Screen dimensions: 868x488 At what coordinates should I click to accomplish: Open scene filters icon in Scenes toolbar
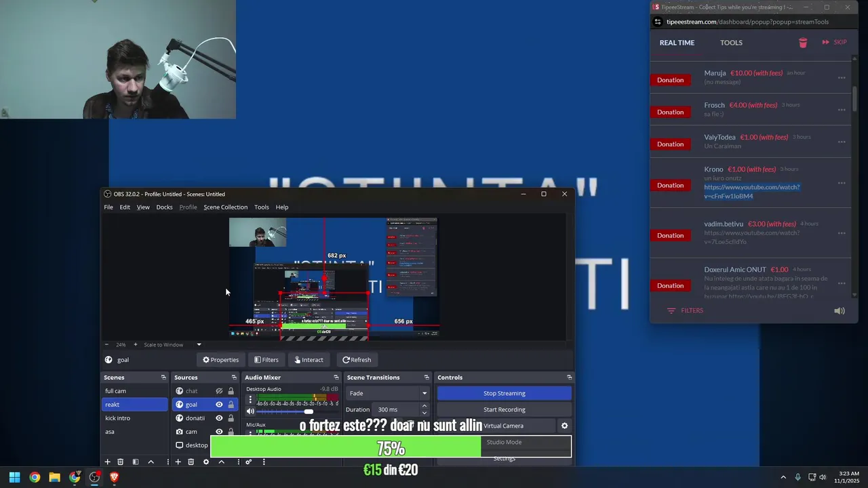click(136, 462)
